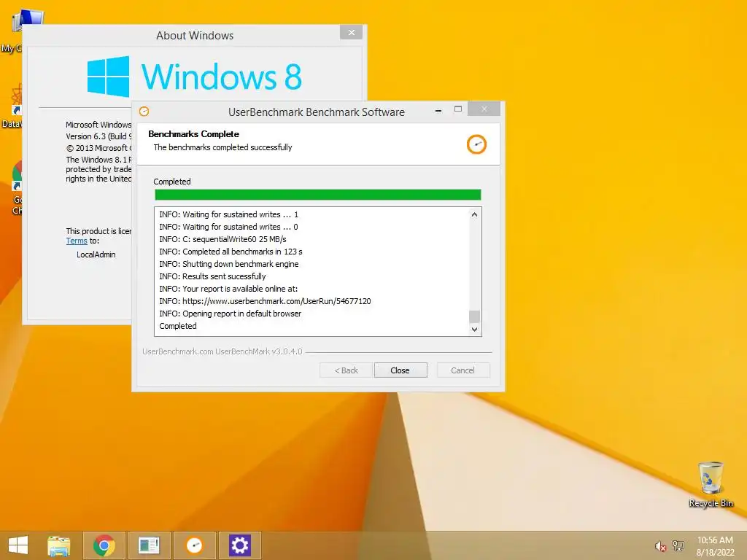Select 'Opening report in default browser' line
The width and height of the screenshot is (747, 560).
coord(230,314)
